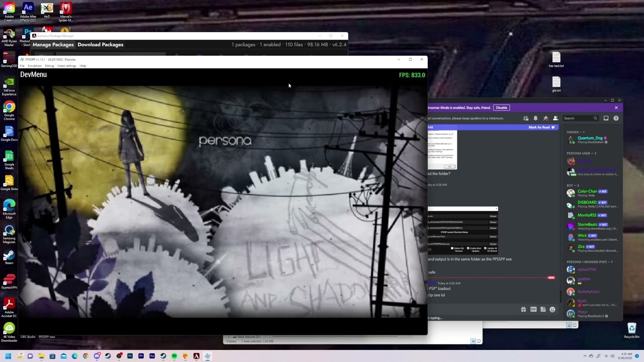
Task: Open Samsung Magician desktop shortcut
Action: [9, 234]
